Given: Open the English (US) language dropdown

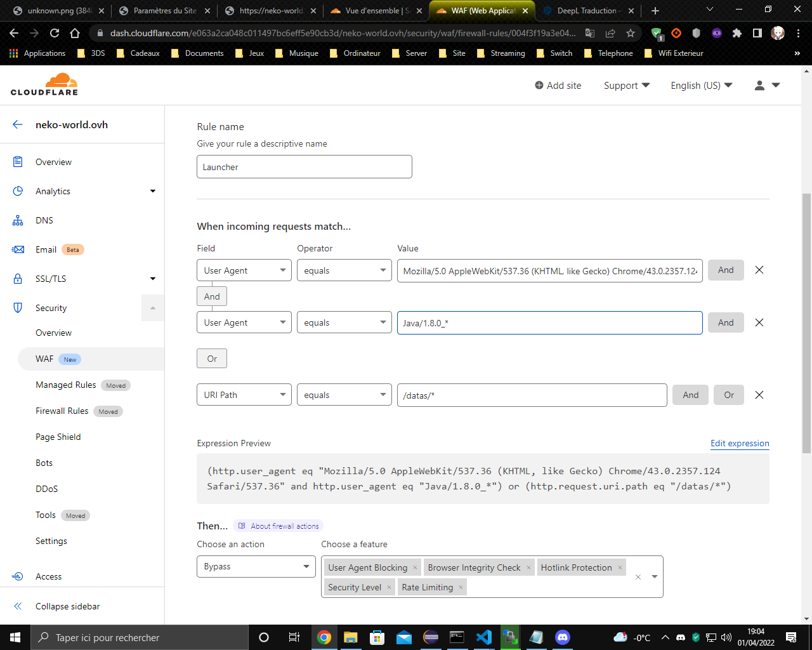Looking at the screenshot, I should (x=701, y=85).
